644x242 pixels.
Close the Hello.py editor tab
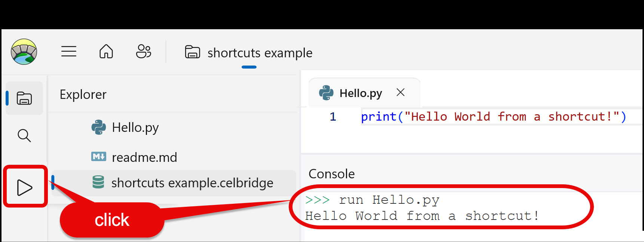click(x=401, y=92)
